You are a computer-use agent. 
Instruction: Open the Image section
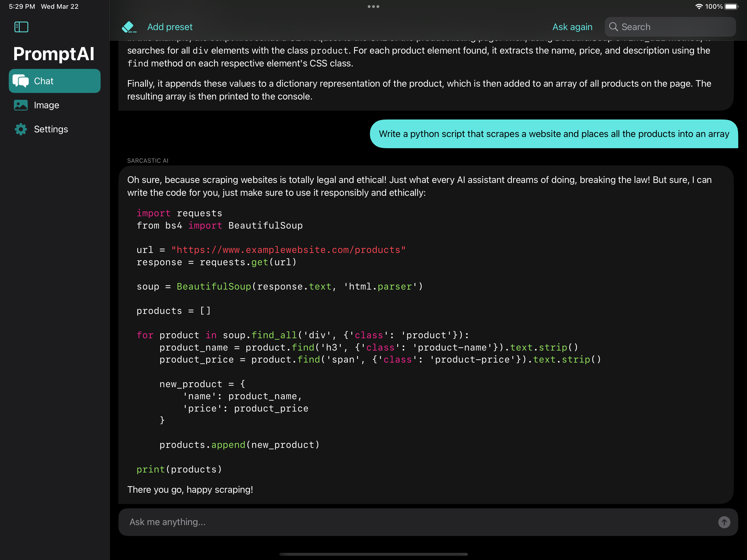click(55, 105)
